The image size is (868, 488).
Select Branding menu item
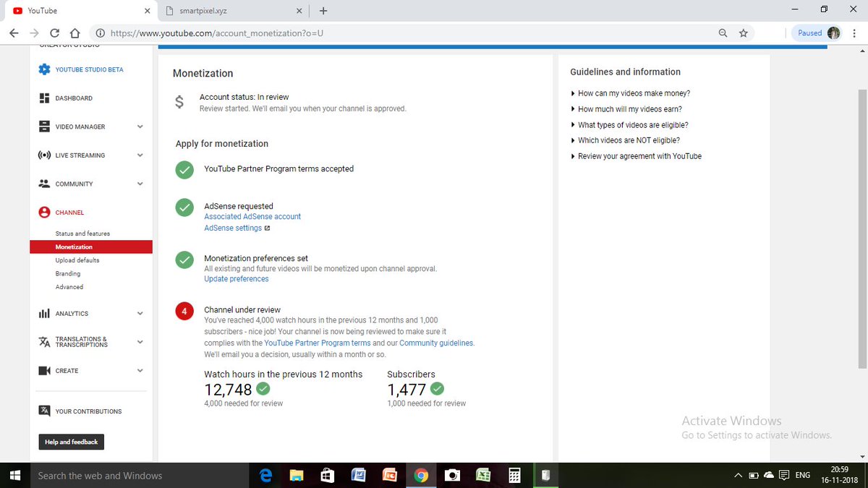68,274
